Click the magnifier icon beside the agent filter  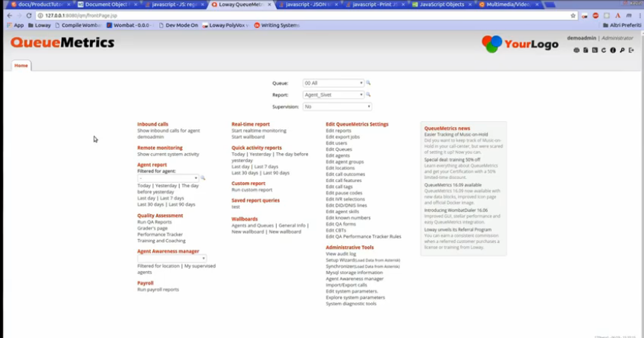coord(203,178)
